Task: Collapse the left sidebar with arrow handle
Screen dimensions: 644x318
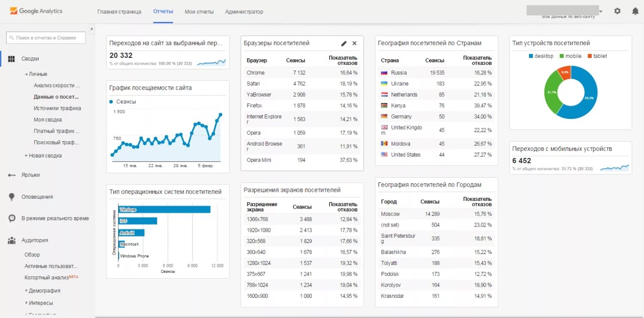Action: [92, 29]
